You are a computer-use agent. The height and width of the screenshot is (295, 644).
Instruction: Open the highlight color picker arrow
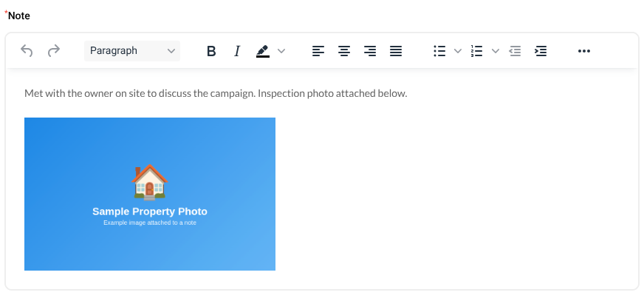[x=281, y=51]
